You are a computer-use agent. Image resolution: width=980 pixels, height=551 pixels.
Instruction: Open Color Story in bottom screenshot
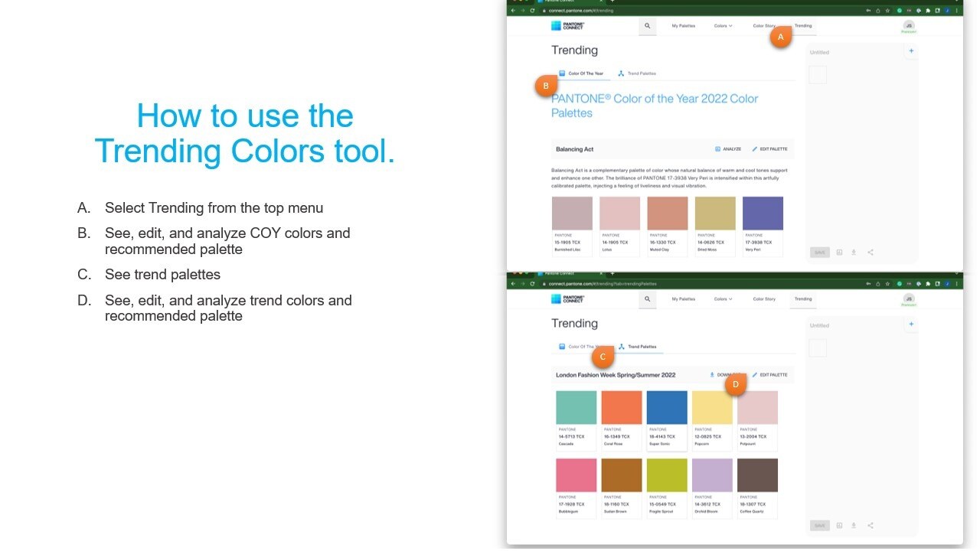[764, 299]
